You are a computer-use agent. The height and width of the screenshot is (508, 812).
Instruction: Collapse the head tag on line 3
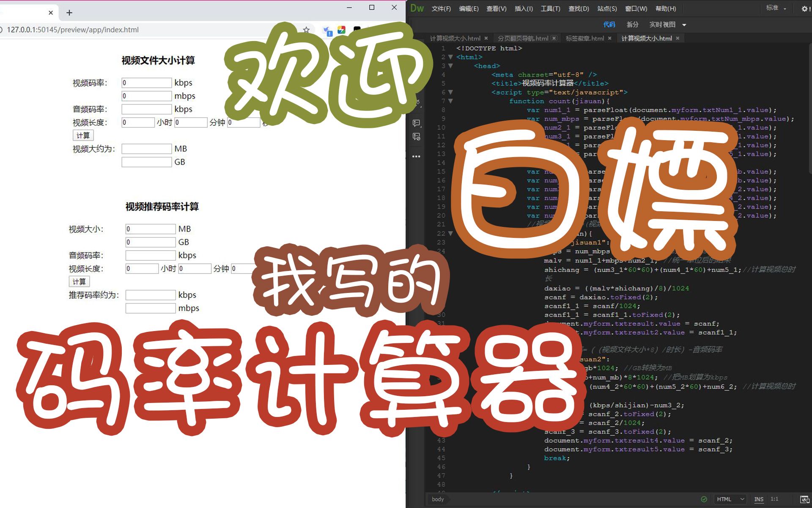(x=450, y=66)
